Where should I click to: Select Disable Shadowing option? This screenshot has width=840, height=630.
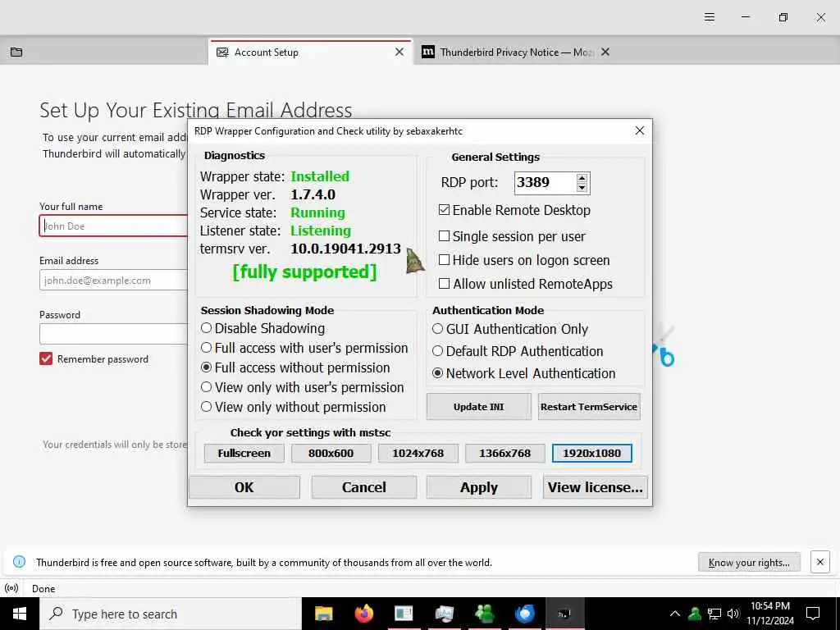[x=206, y=328]
